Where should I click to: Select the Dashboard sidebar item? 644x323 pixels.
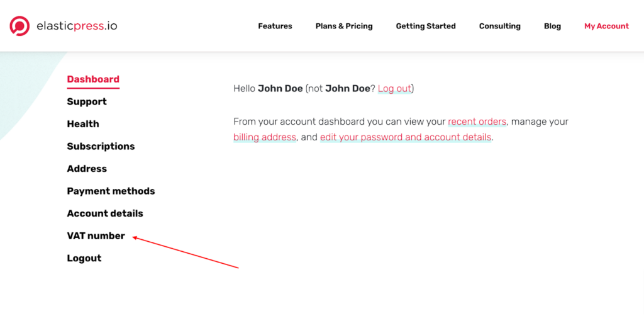(93, 79)
